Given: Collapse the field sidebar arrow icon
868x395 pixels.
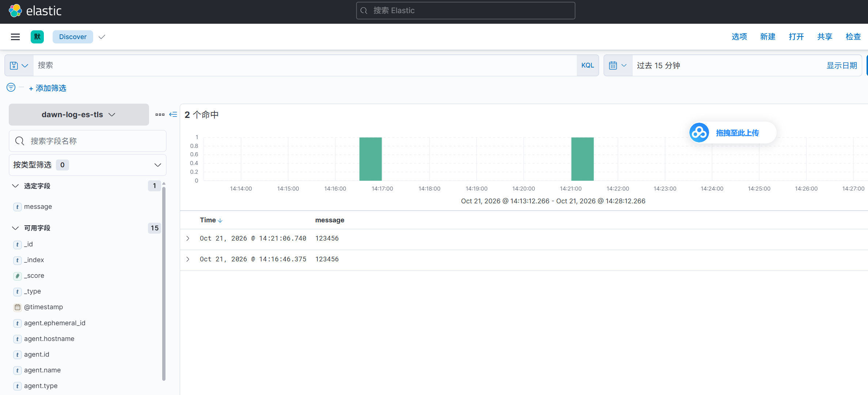Looking at the screenshot, I should (x=173, y=115).
